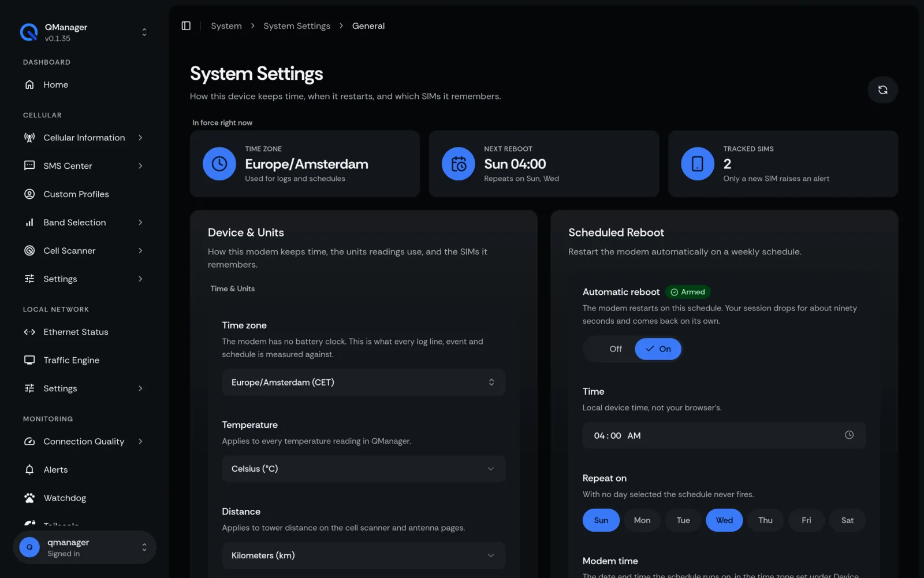The height and width of the screenshot is (578, 924).
Task: Click the Ethernet Status icon
Action: click(x=29, y=332)
